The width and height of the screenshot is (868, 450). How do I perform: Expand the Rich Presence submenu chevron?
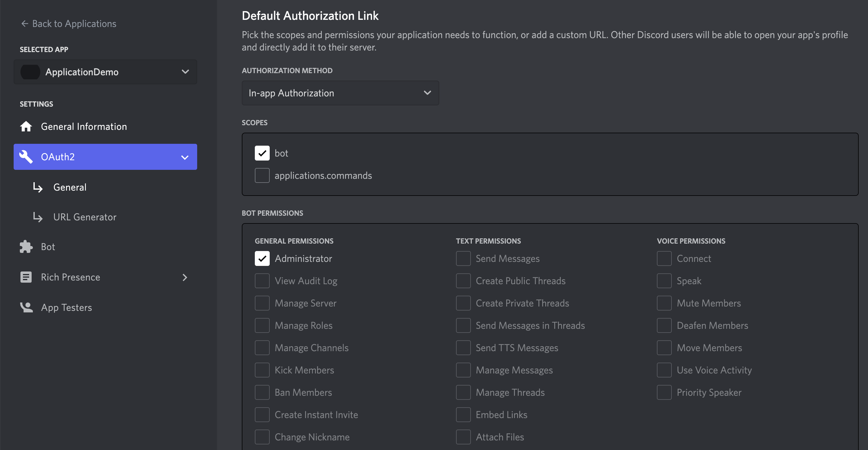pyautogui.click(x=185, y=278)
